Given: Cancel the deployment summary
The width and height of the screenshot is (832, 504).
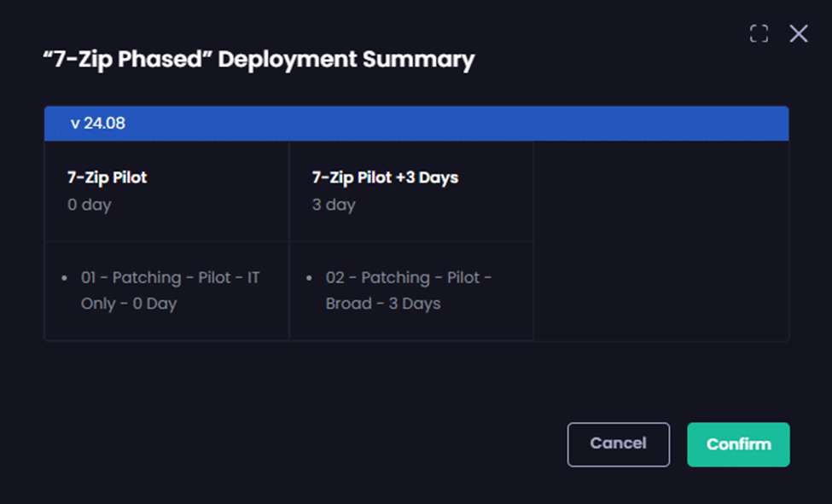Looking at the screenshot, I should tap(618, 444).
